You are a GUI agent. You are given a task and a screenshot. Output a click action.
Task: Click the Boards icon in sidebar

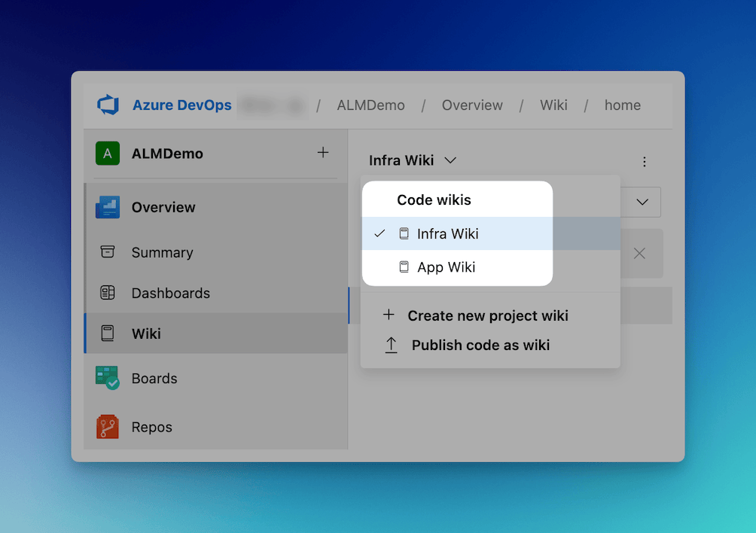pos(108,377)
